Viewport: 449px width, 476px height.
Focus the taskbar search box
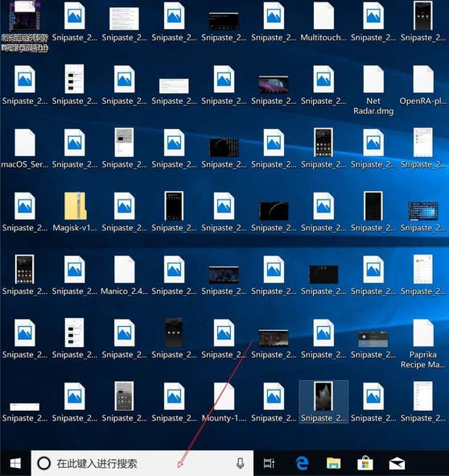pos(142,463)
